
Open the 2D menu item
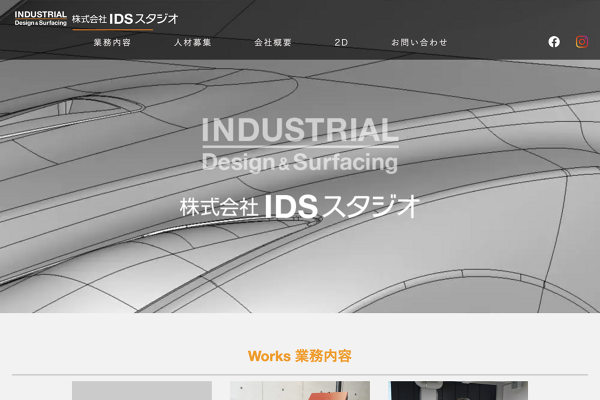(341, 42)
